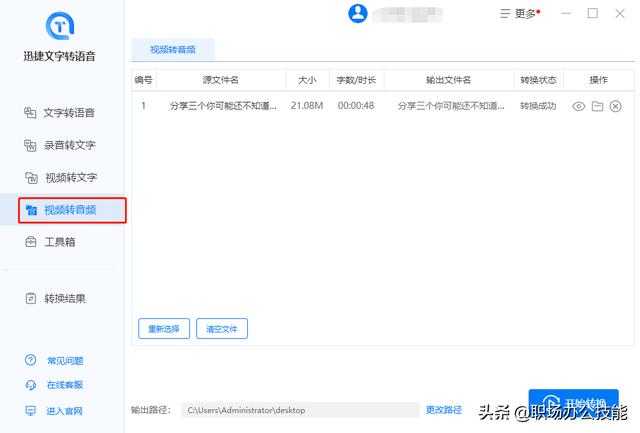
Task: Select the source file name cell in row 1
Action: pyautogui.click(x=223, y=106)
